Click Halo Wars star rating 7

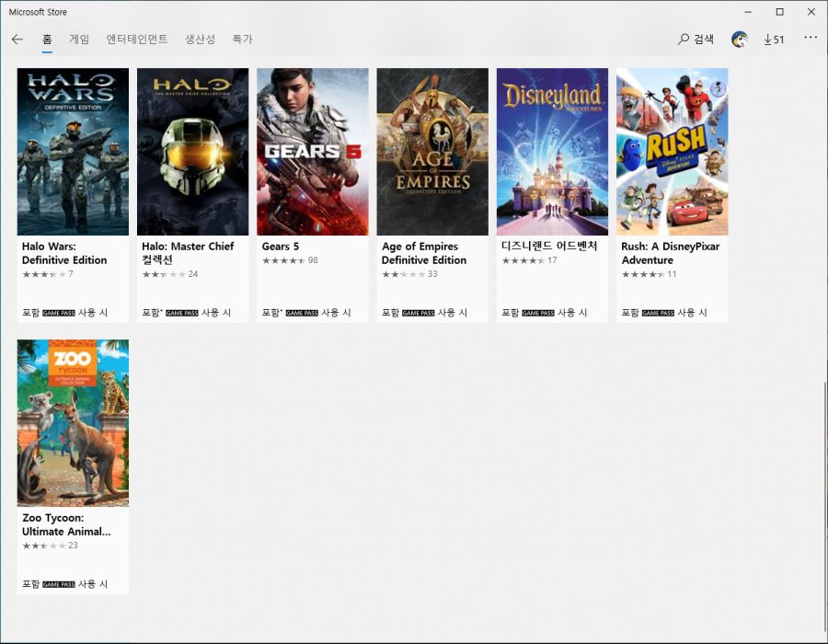(x=48, y=274)
